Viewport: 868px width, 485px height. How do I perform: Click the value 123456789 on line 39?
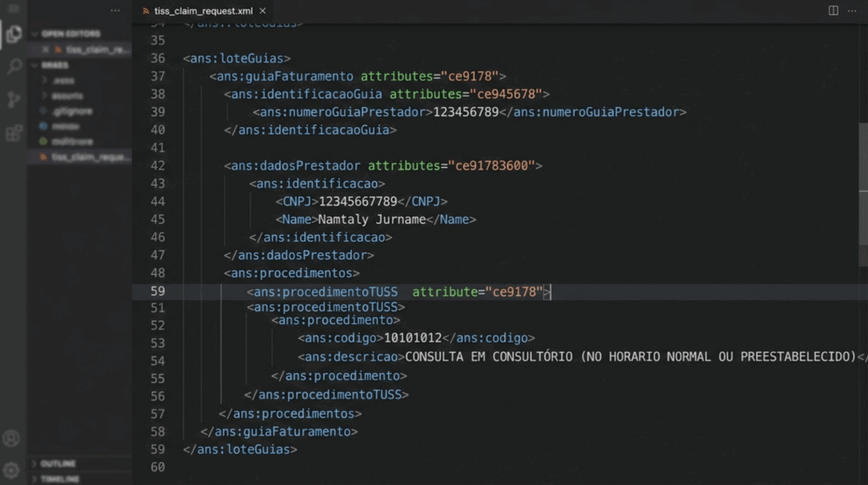pos(465,113)
